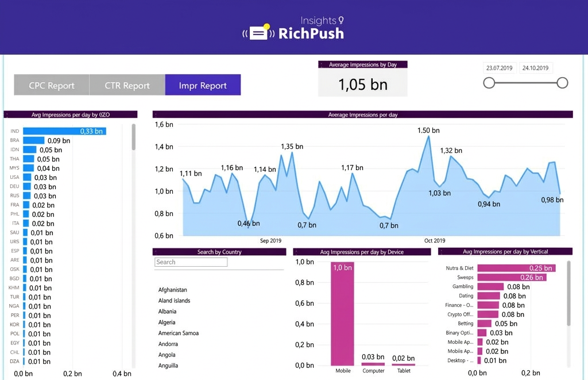The width and height of the screenshot is (588, 380).
Task: Click the SAU country label
Action: pyautogui.click(x=14, y=232)
